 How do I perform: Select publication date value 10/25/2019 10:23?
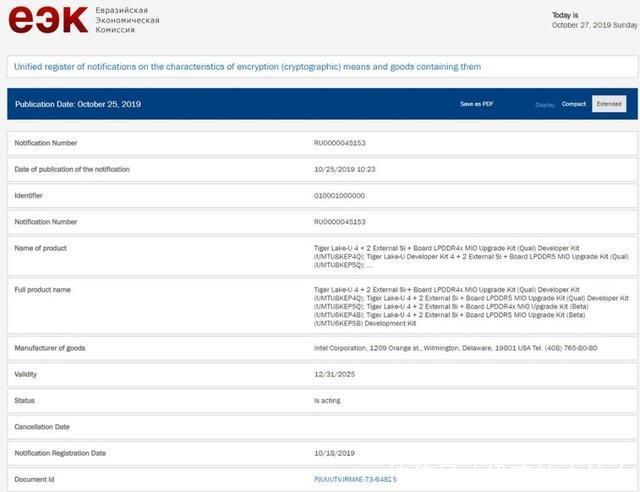(344, 169)
